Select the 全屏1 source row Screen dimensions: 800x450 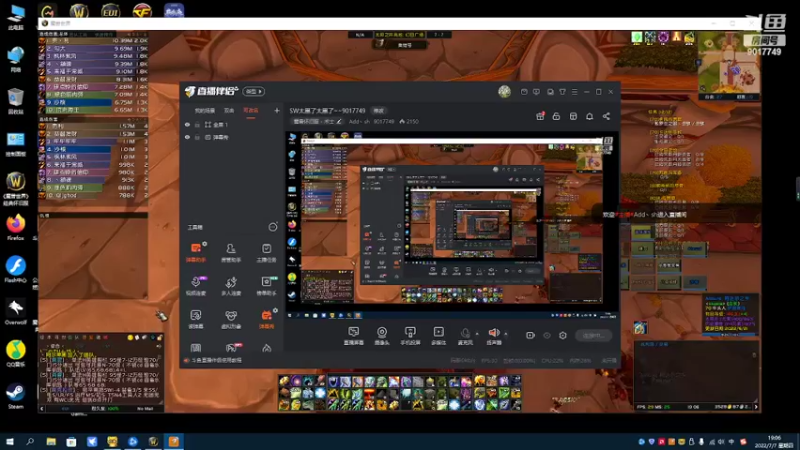coord(232,124)
